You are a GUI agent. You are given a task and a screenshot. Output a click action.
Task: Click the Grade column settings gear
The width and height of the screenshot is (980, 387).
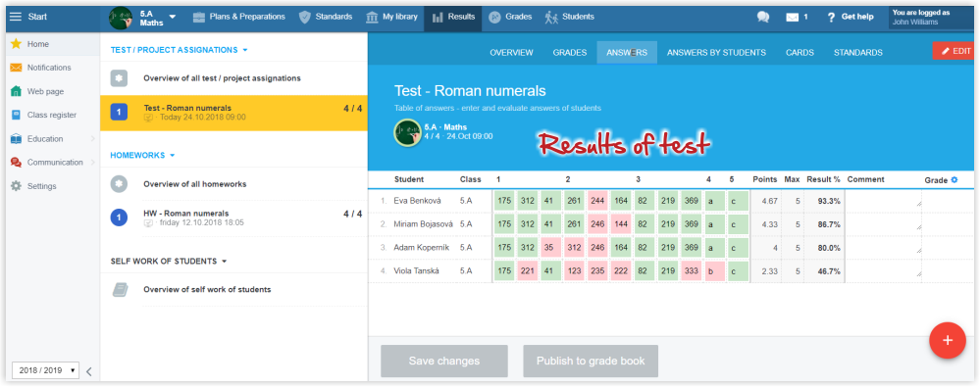(954, 179)
